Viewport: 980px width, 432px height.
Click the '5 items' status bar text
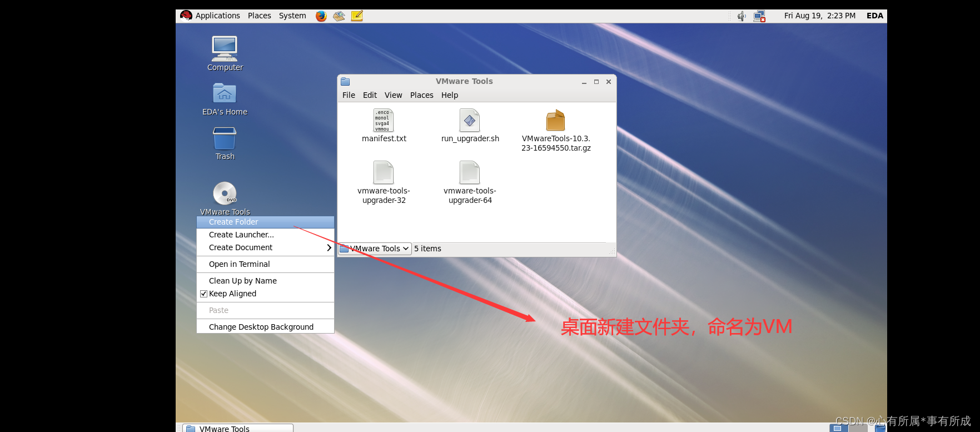427,249
